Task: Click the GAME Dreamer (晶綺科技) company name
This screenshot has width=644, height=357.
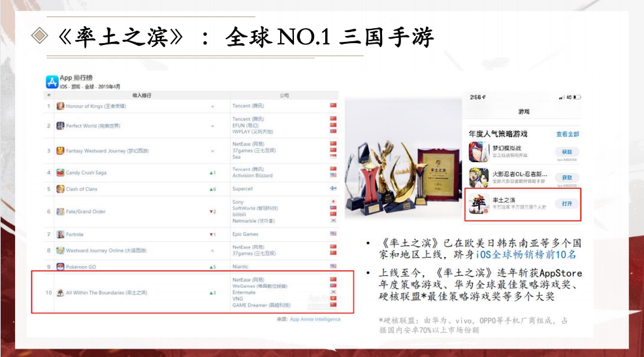Action: click(x=262, y=305)
